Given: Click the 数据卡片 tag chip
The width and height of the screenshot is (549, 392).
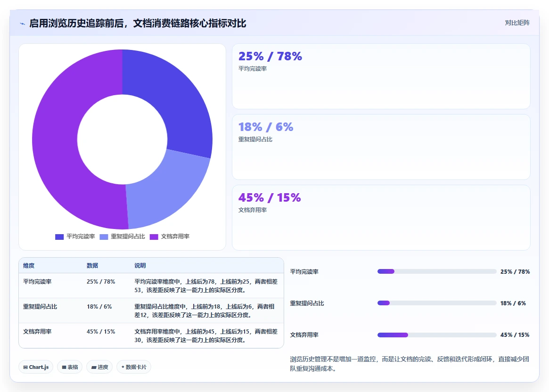Looking at the screenshot, I should coord(134,367).
